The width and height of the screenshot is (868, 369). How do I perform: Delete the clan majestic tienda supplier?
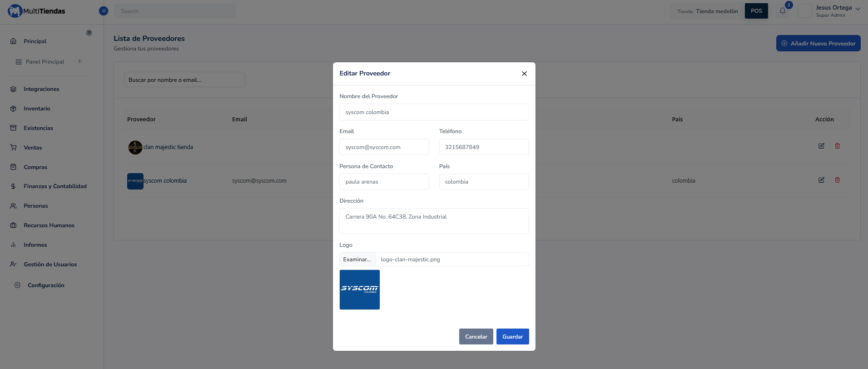pyautogui.click(x=837, y=146)
